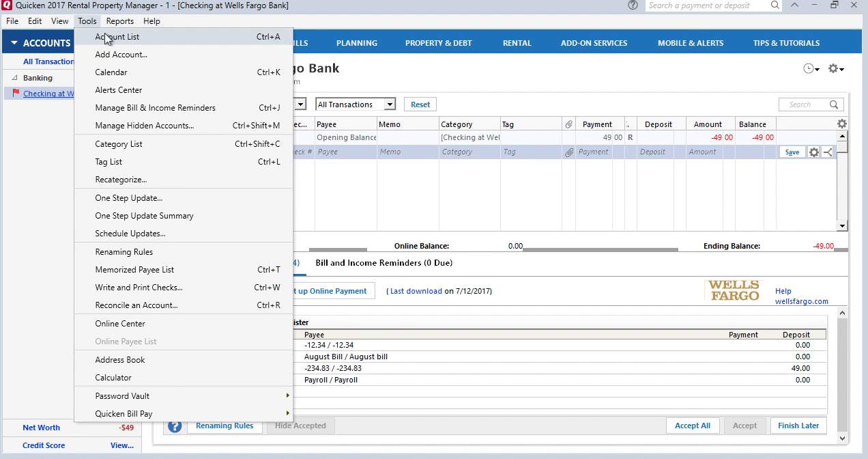Click the blue help icon beside Renaming Rules
This screenshot has height=459, width=868.
(x=175, y=426)
